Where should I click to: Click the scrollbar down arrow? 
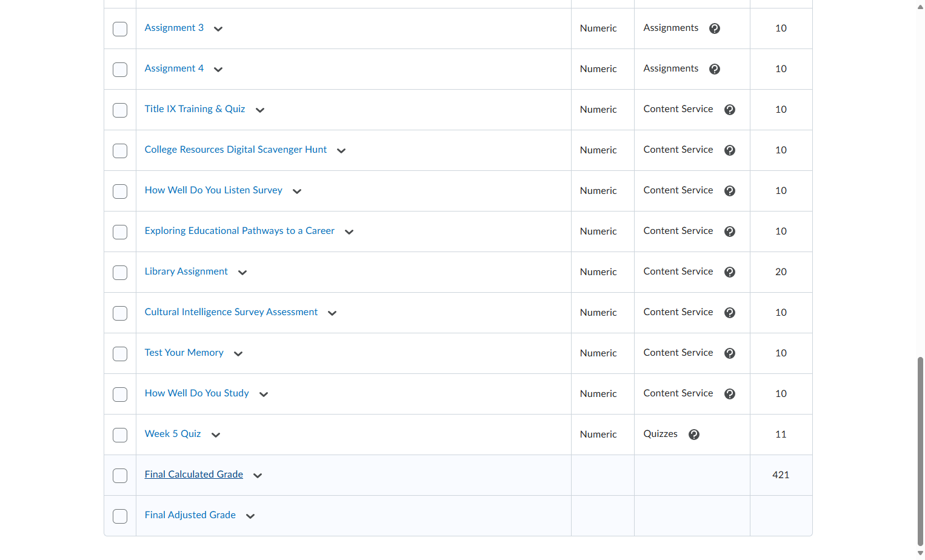click(x=920, y=553)
